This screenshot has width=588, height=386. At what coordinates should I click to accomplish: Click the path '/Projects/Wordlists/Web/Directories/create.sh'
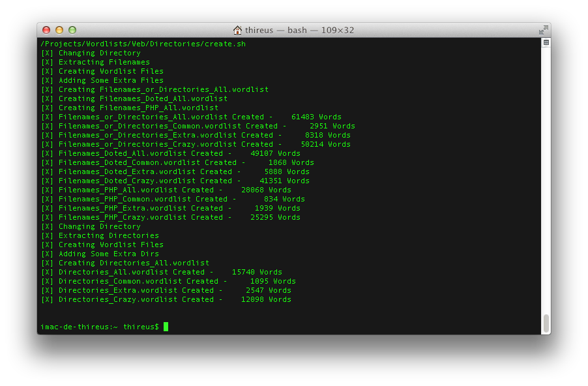pos(143,44)
